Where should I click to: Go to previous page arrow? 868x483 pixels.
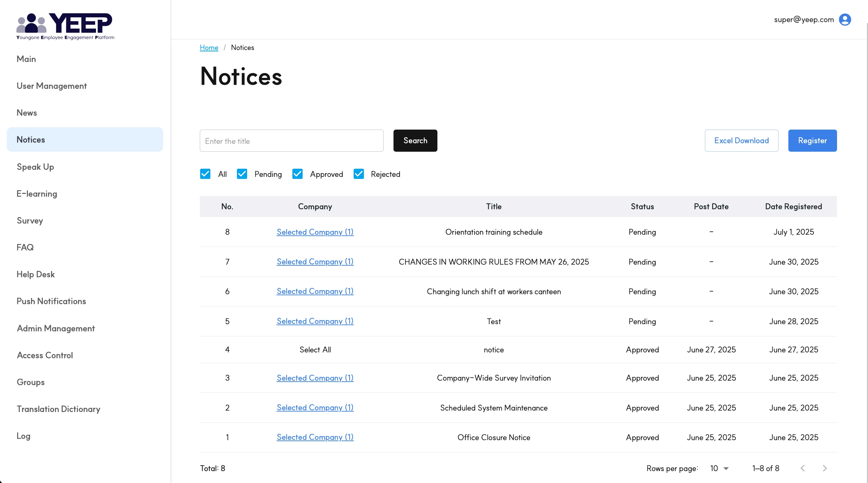click(803, 468)
